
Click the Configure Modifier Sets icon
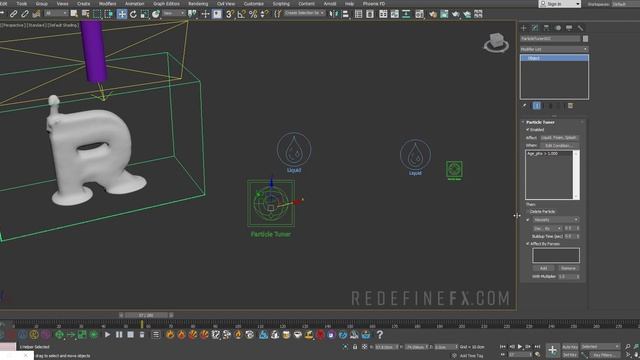[x=570, y=106]
